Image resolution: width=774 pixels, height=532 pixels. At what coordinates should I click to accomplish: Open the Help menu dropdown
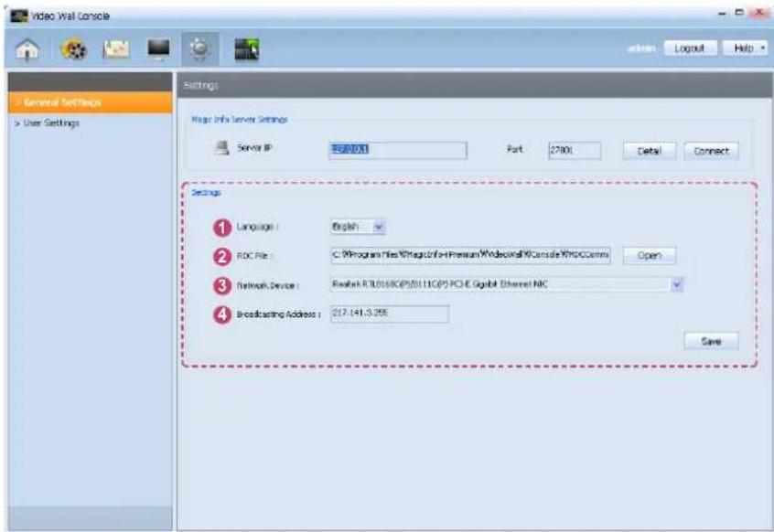746,48
